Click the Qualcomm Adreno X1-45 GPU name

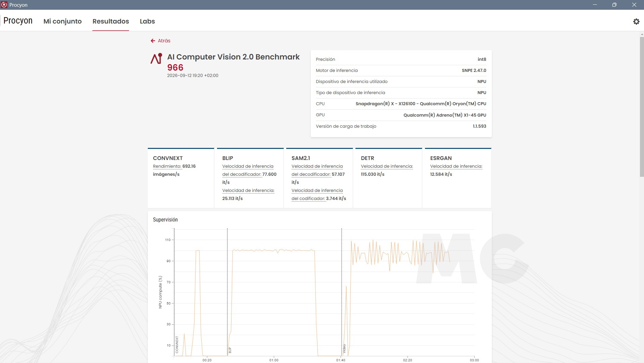coord(445,115)
